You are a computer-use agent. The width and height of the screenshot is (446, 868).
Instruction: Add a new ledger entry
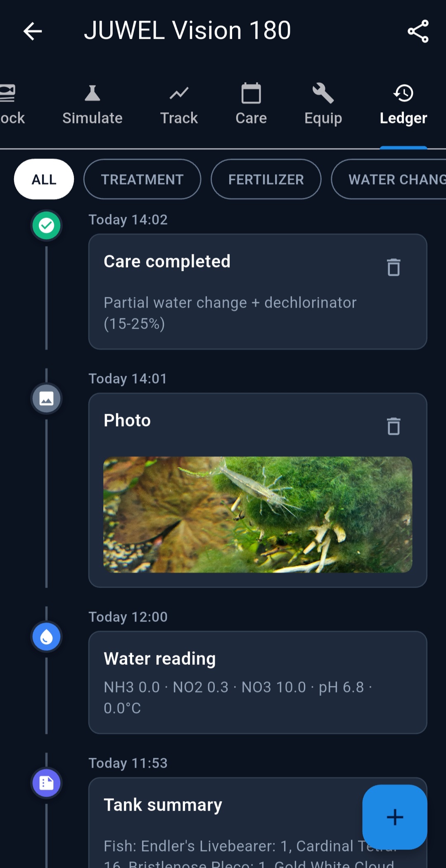click(x=394, y=817)
